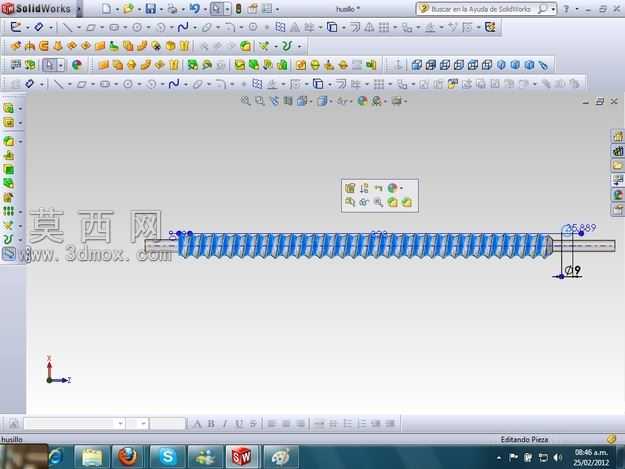Viewport: 625px width, 469px height.
Task: Click the Isometric view icon in views toolbar
Action: (x=501, y=65)
